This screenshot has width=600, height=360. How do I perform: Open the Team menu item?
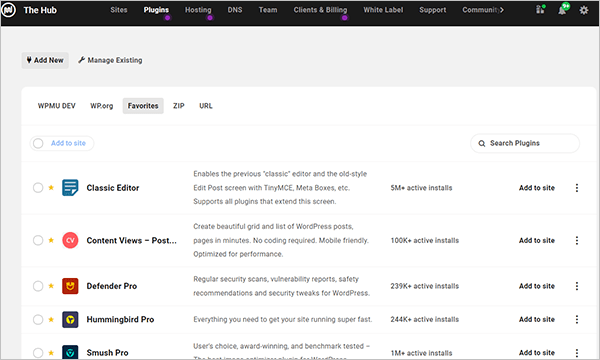click(267, 10)
